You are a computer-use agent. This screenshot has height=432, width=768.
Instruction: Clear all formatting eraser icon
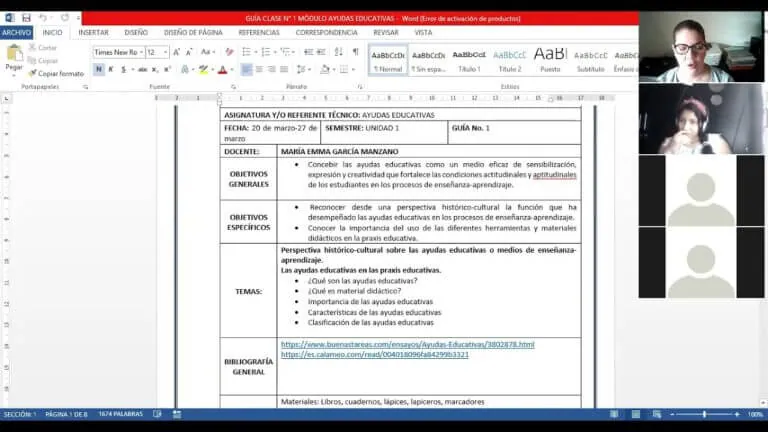point(229,52)
